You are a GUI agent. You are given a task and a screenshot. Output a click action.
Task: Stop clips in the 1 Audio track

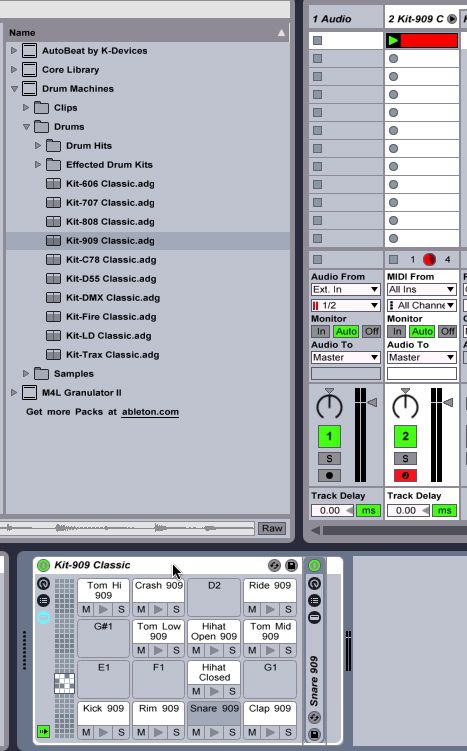pyautogui.click(x=318, y=260)
